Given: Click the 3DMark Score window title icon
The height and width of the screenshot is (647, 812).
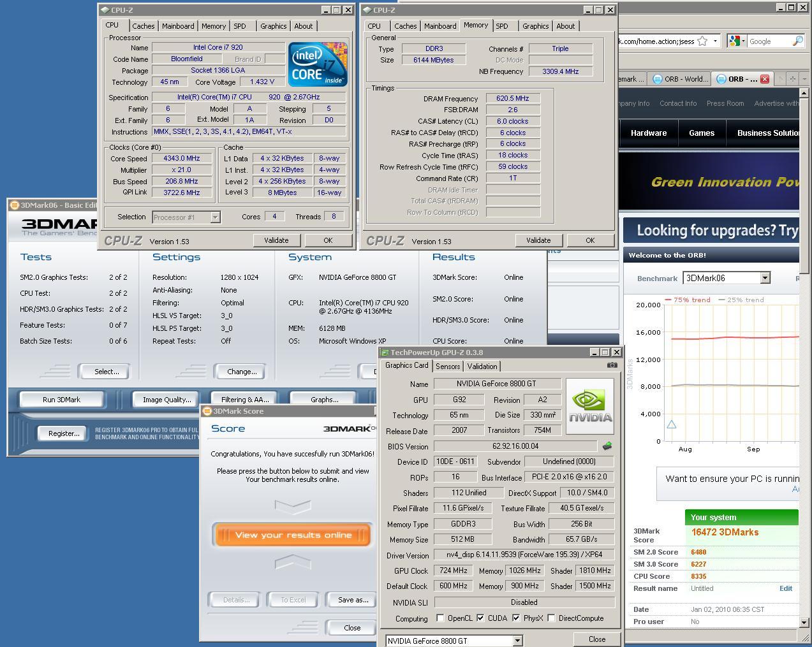Looking at the screenshot, I should (207, 411).
